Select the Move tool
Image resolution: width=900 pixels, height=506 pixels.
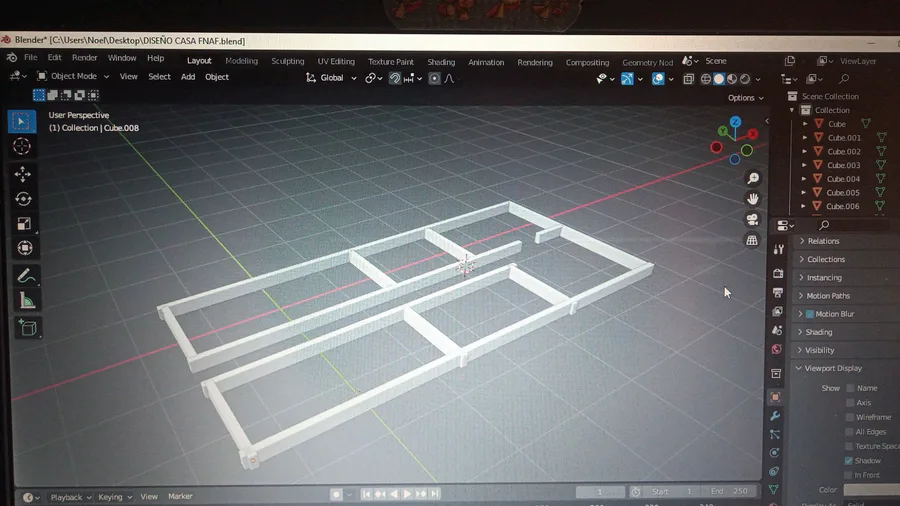(x=23, y=174)
